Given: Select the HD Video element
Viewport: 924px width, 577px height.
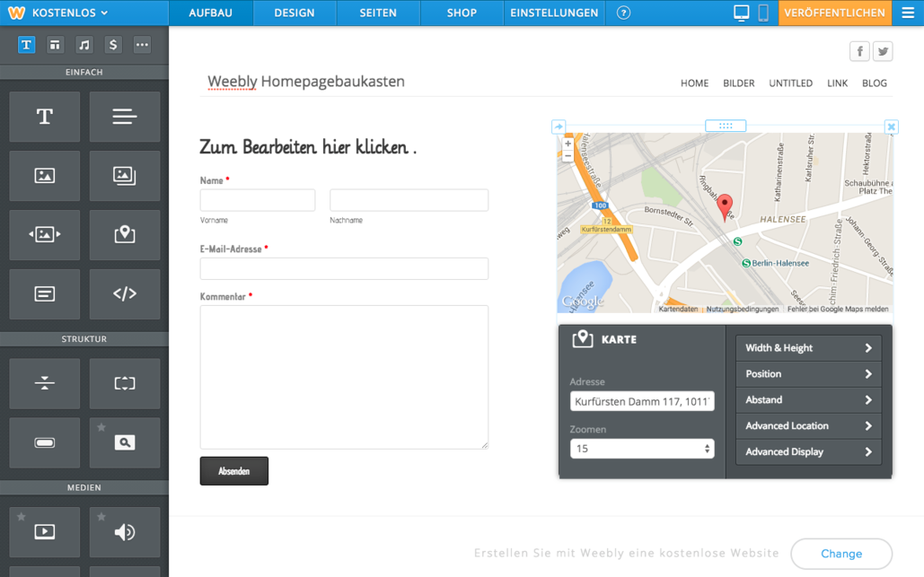Looking at the screenshot, I should coord(45,532).
